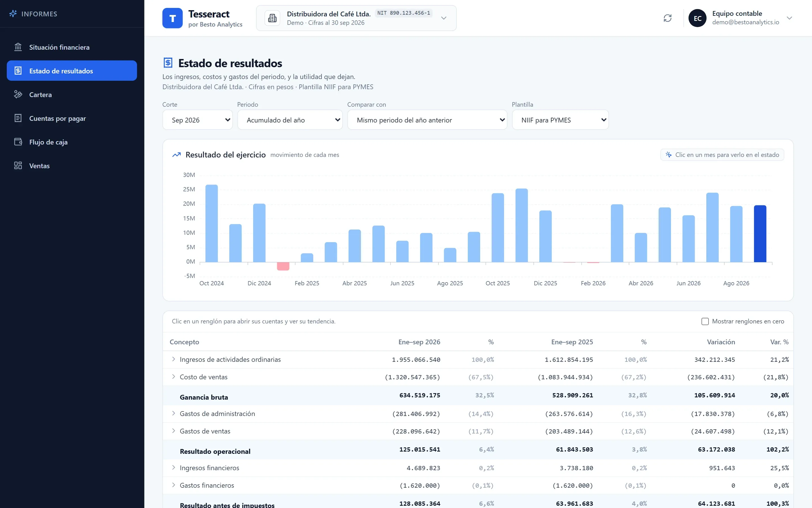
Task: Click the Cartera hand-coins icon
Action: (x=18, y=95)
